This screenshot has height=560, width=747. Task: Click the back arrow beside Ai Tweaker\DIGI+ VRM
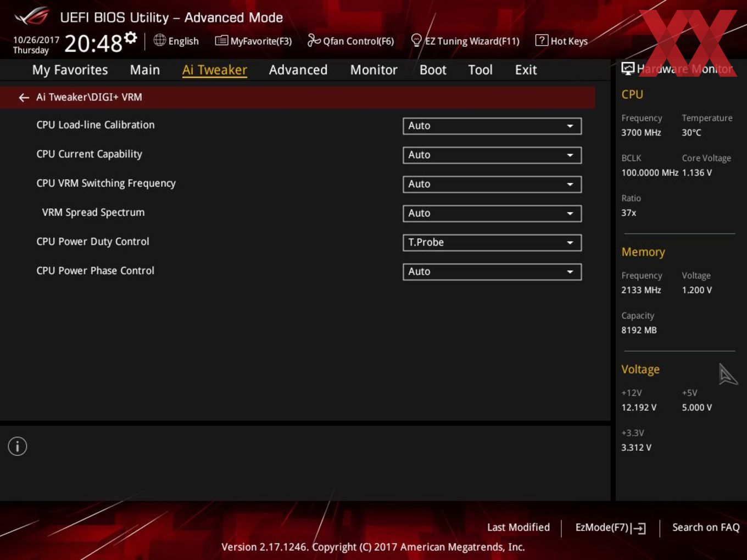tap(24, 97)
